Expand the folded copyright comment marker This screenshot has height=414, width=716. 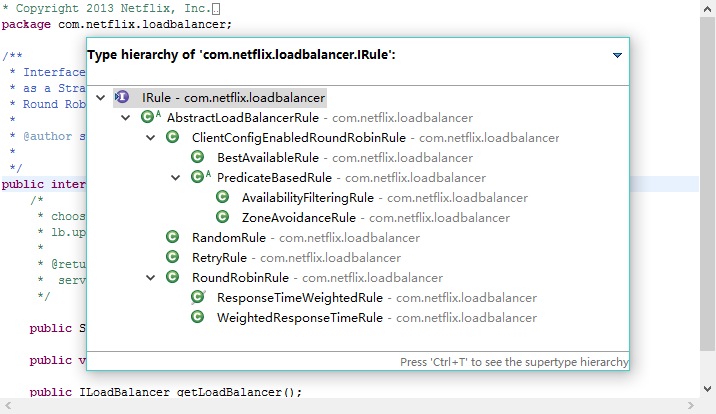[216, 9]
